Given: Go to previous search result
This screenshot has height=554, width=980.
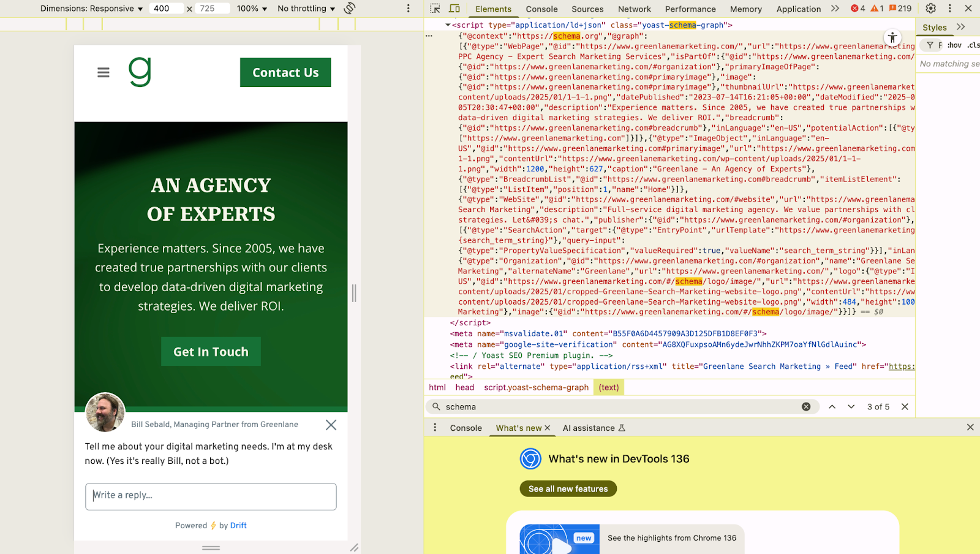Looking at the screenshot, I should (x=832, y=407).
